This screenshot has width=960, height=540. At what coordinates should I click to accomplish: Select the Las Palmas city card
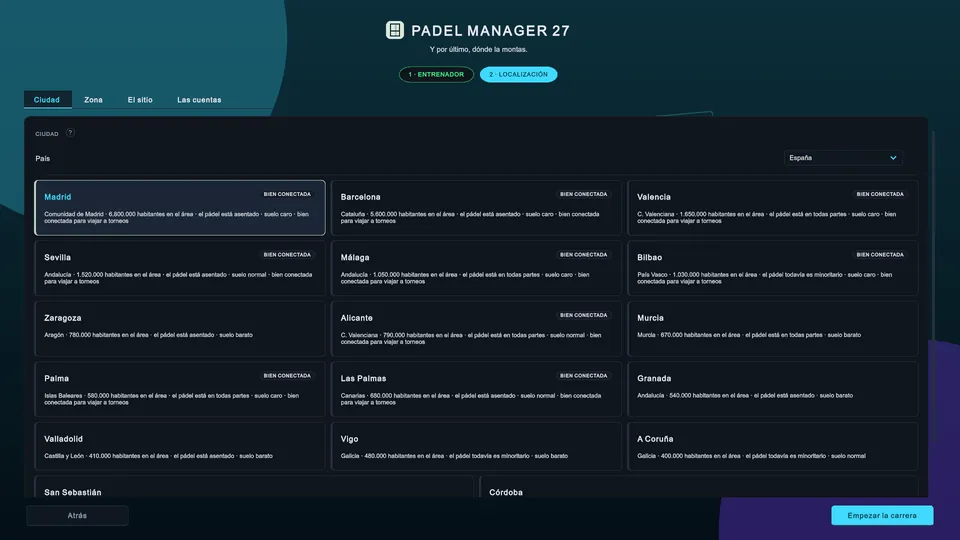point(476,389)
